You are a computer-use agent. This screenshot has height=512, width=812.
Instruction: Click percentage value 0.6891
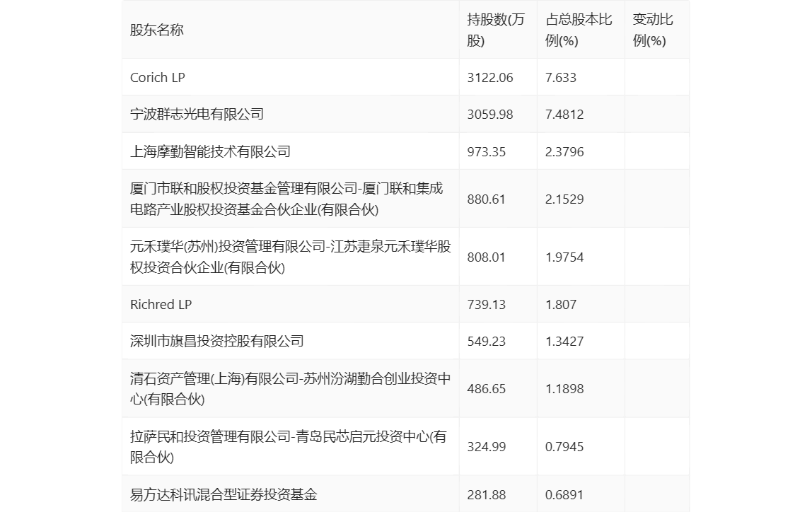[x=564, y=495]
